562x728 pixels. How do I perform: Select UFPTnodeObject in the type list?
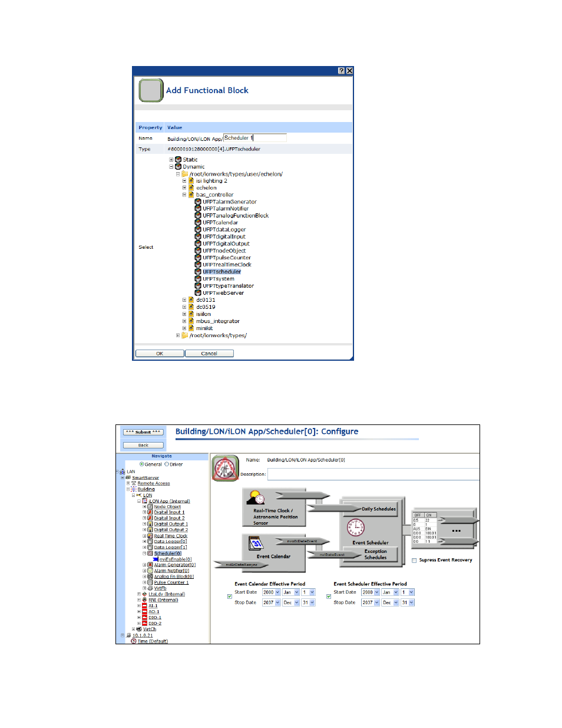point(224,251)
